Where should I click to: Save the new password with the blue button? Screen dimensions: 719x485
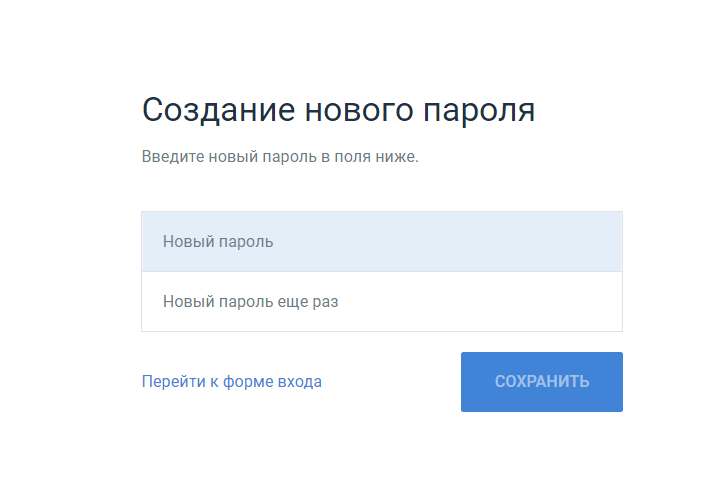click(x=542, y=382)
